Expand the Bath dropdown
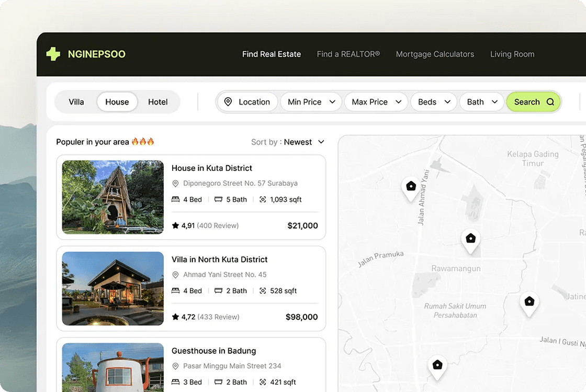The image size is (586, 392). [482, 102]
